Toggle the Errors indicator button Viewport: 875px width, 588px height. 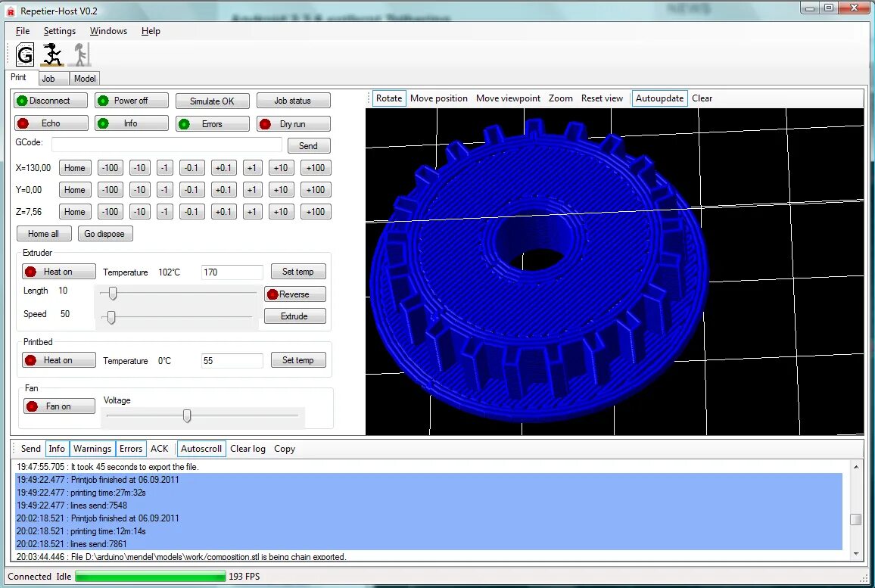pyautogui.click(x=212, y=124)
